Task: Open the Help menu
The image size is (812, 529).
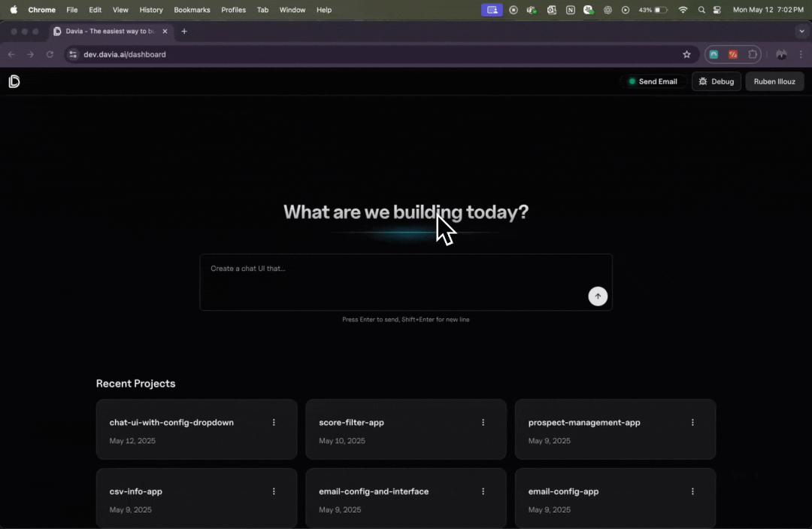Action: tap(323, 10)
